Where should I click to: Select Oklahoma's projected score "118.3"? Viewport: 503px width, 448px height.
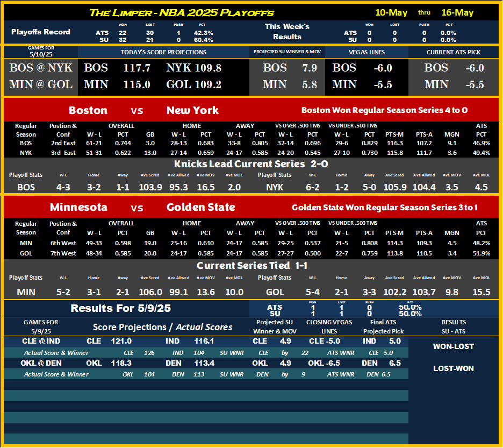tap(121, 363)
